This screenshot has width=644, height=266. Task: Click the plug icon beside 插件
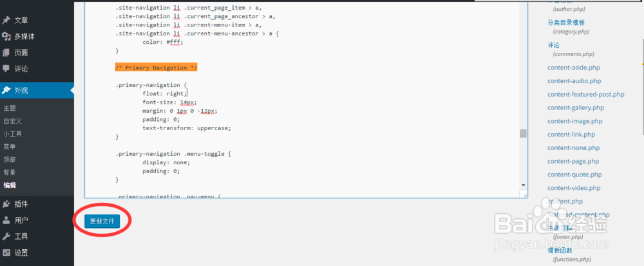click(6, 204)
